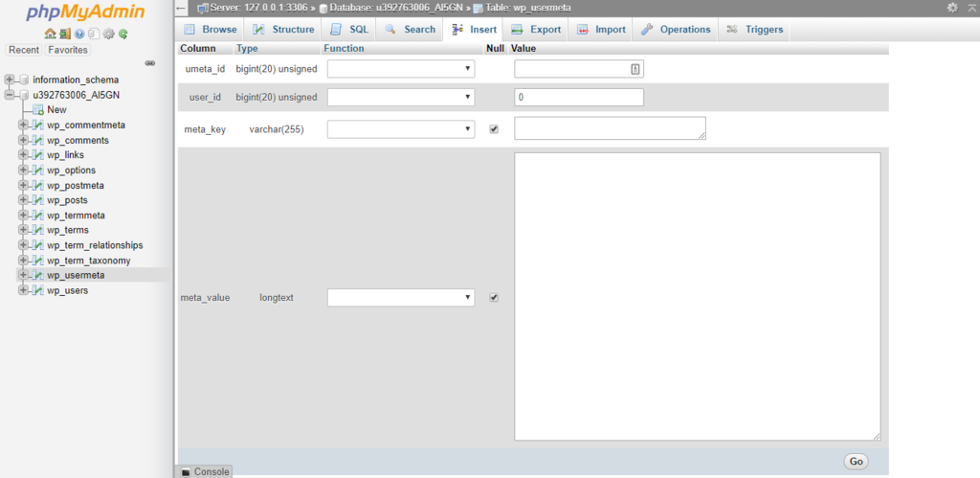Click the user_id value input field
The image size is (980, 478).
point(578,98)
